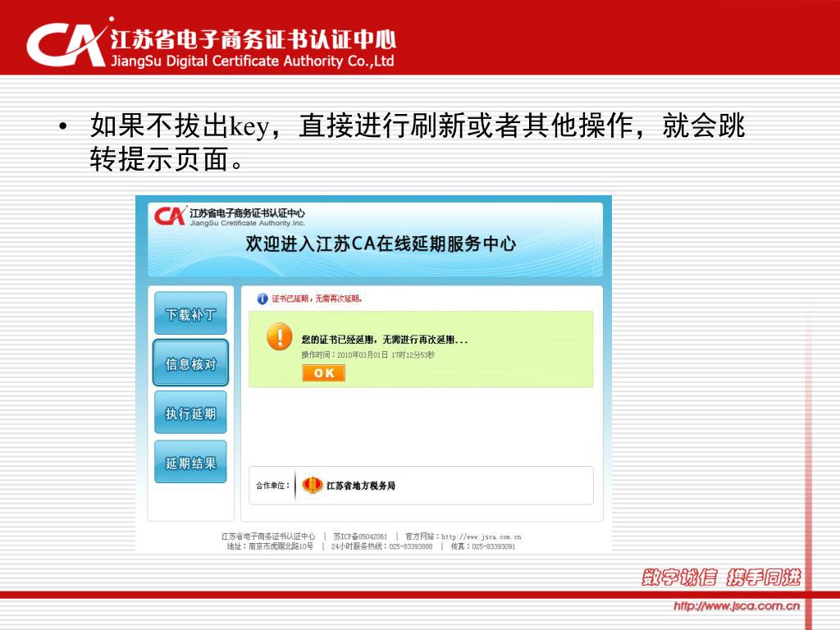This screenshot has width=840, height=630.
Task: Click the 操作时间 2010年03月01日 timestamp
Action: click(x=368, y=354)
